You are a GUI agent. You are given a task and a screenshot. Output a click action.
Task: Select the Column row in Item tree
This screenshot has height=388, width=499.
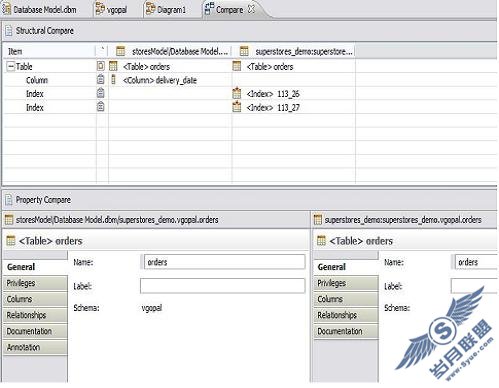37,80
